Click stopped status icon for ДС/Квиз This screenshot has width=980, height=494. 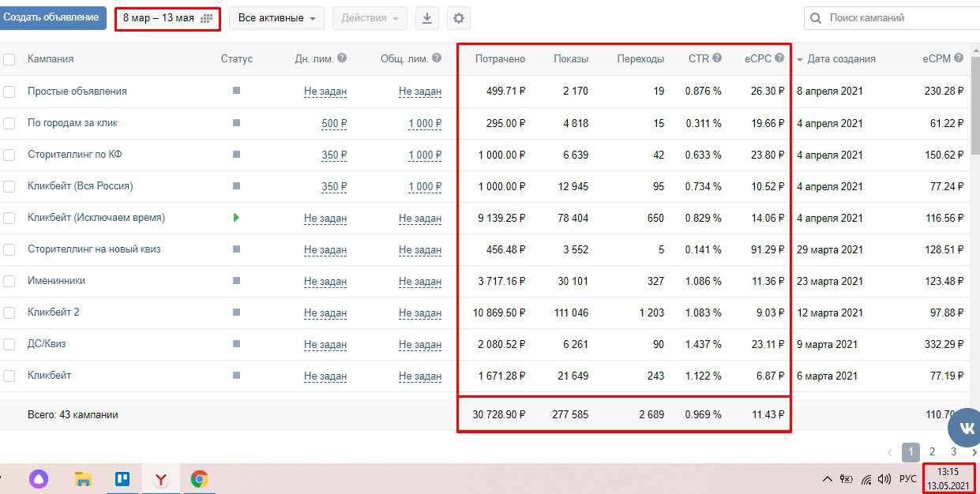[x=236, y=343]
